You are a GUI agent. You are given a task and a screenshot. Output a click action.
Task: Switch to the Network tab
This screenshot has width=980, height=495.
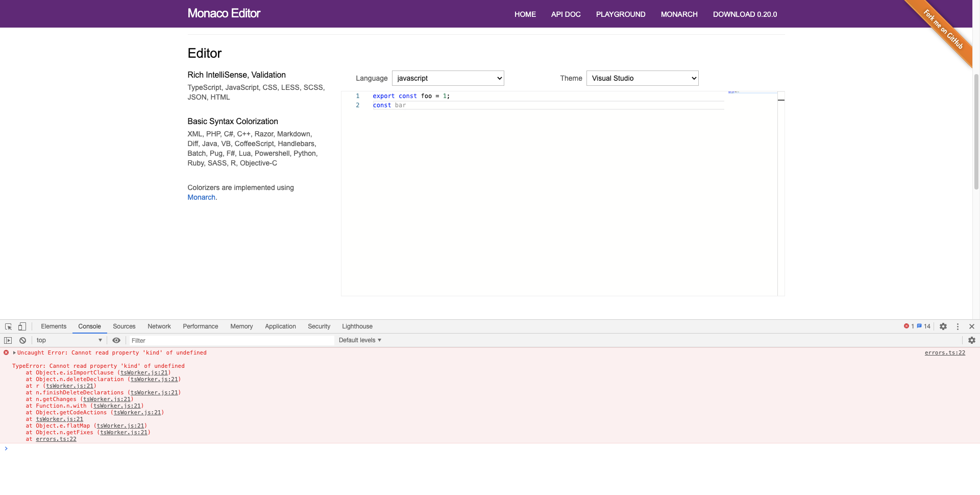click(x=159, y=326)
